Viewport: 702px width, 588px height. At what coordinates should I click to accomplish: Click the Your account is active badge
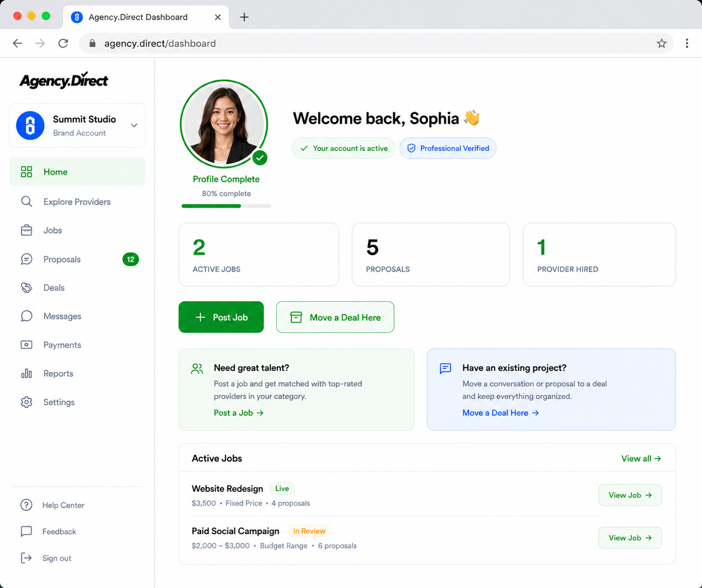click(x=343, y=148)
